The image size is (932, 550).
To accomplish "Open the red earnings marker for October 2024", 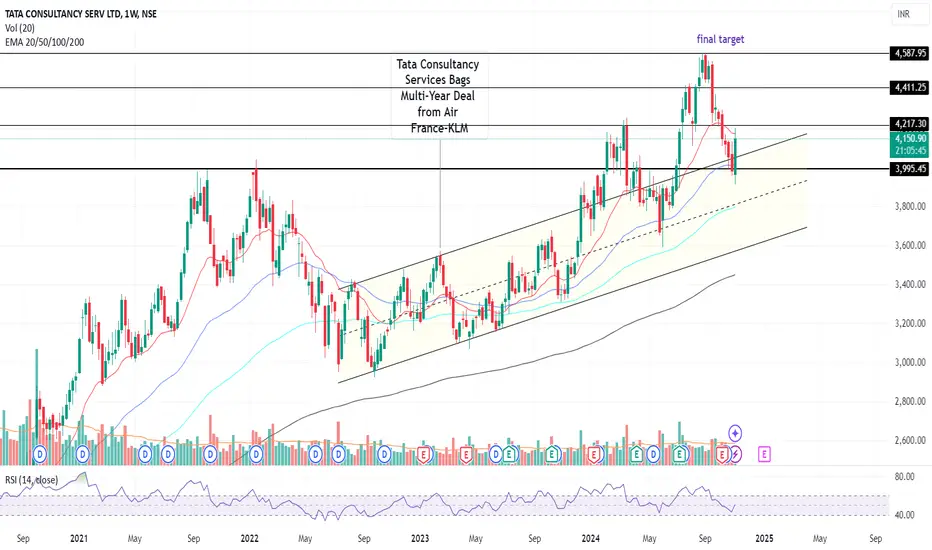I will coord(722,455).
